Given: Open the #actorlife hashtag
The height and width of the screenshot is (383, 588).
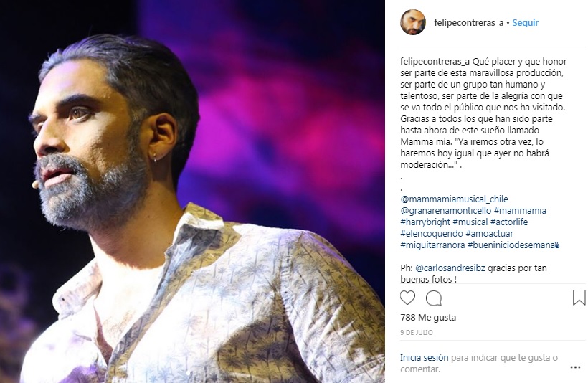Looking at the screenshot, I should [509, 222].
